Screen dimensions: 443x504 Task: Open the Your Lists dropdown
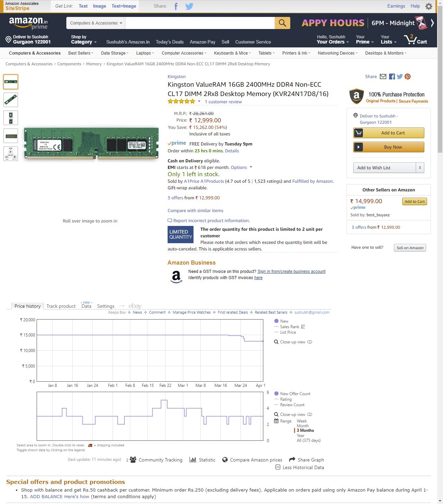[388, 39]
